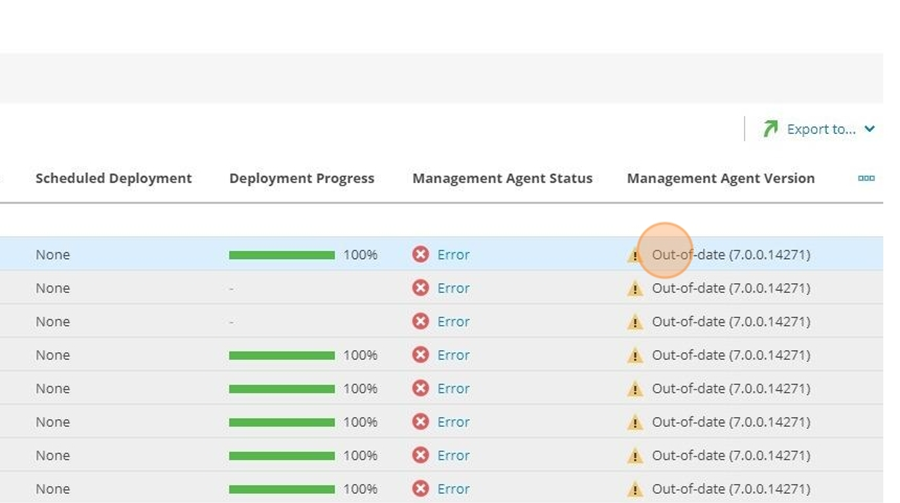Viewport: 900px width, 503px height.
Task: Click warning triangle in fifth row
Action: [635, 389]
